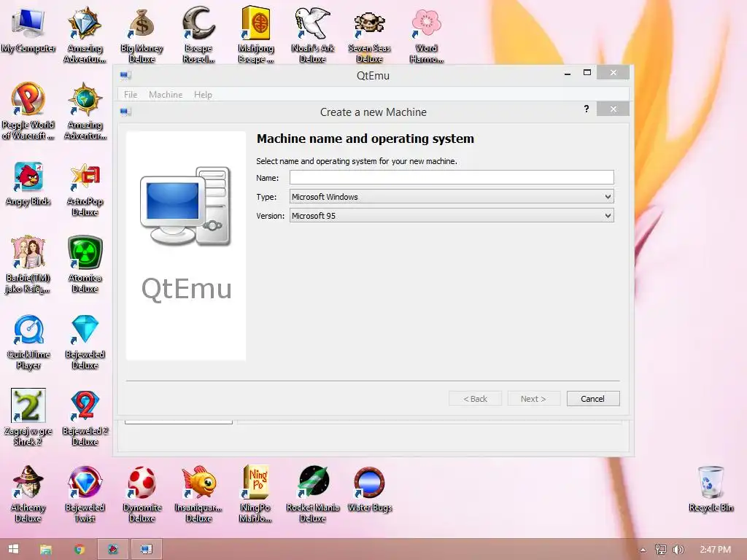This screenshot has height=560, width=747.
Task: Open the Help menu in QtEmu
Action: click(203, 94)
